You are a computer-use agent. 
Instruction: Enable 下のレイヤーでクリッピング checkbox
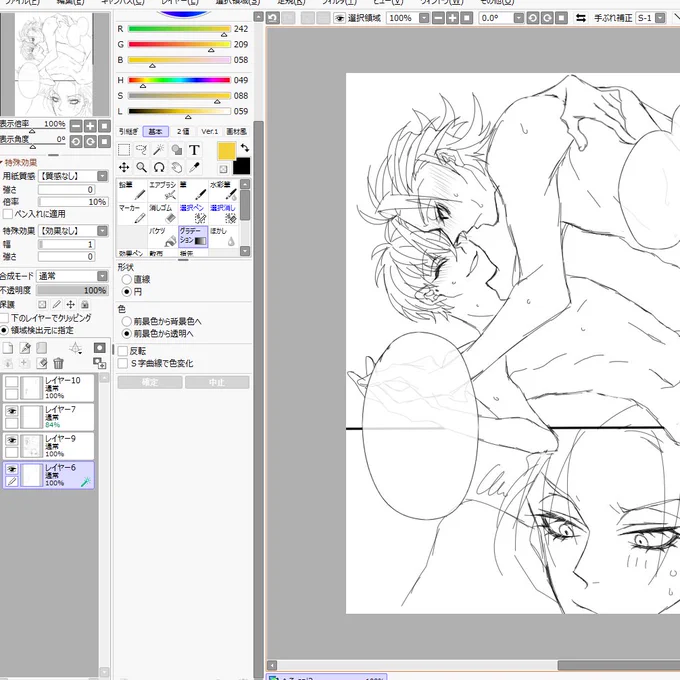(4, 318)
